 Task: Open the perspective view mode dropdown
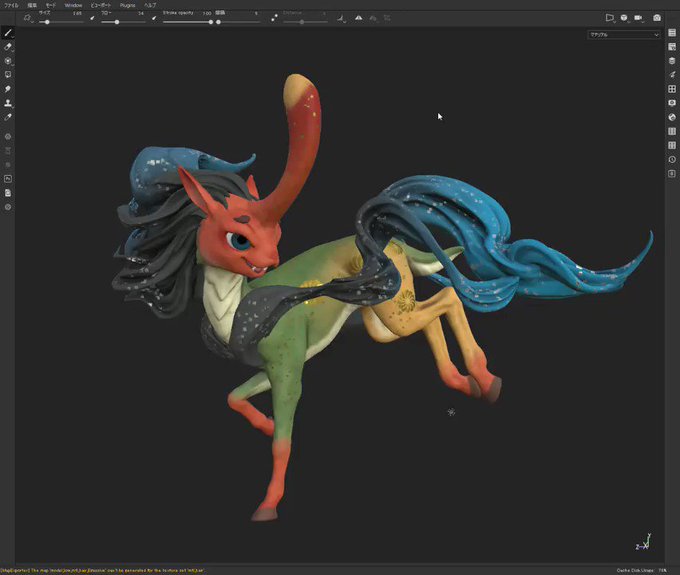point(610,18)
